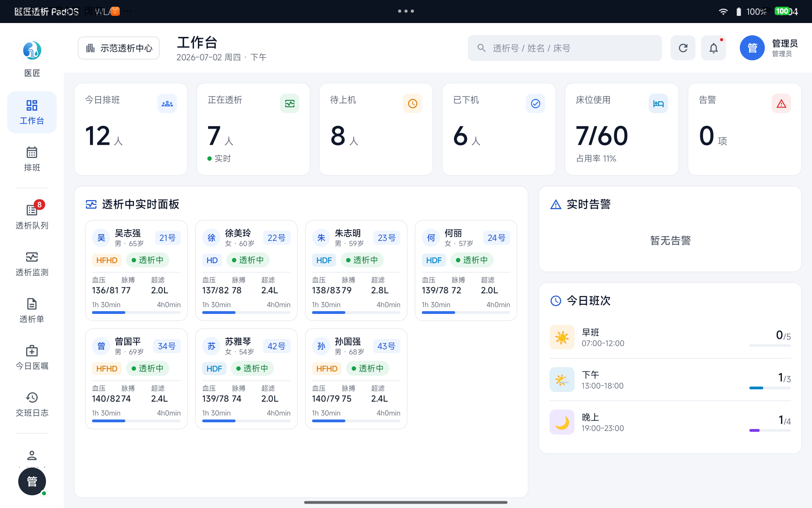
Task: Click bed tag 21号
Action: 167,238
